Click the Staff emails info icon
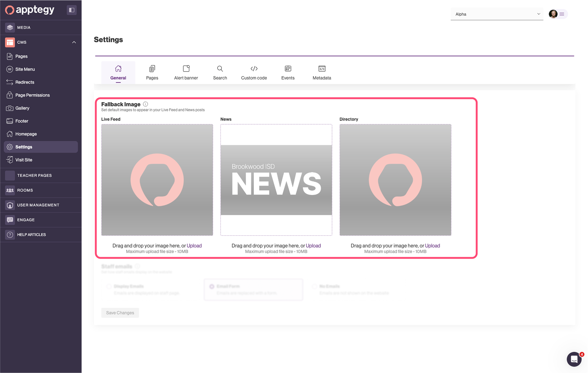Image resolution: width=588 pixels, height=373 pixels. tap(137, 266)
